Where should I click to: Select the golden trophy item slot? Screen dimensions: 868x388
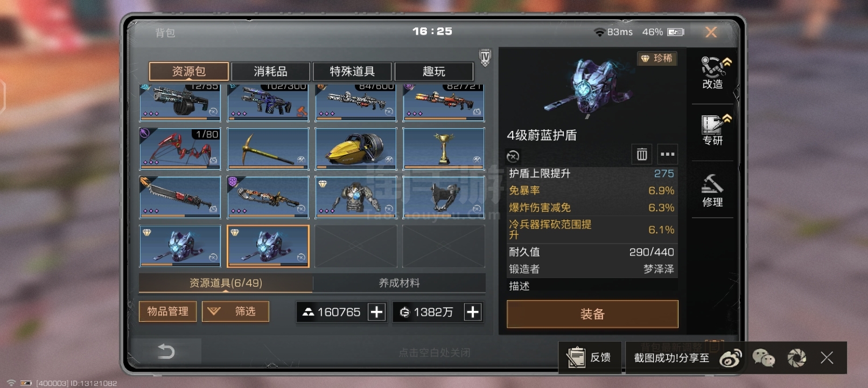(x=444, y=149)
